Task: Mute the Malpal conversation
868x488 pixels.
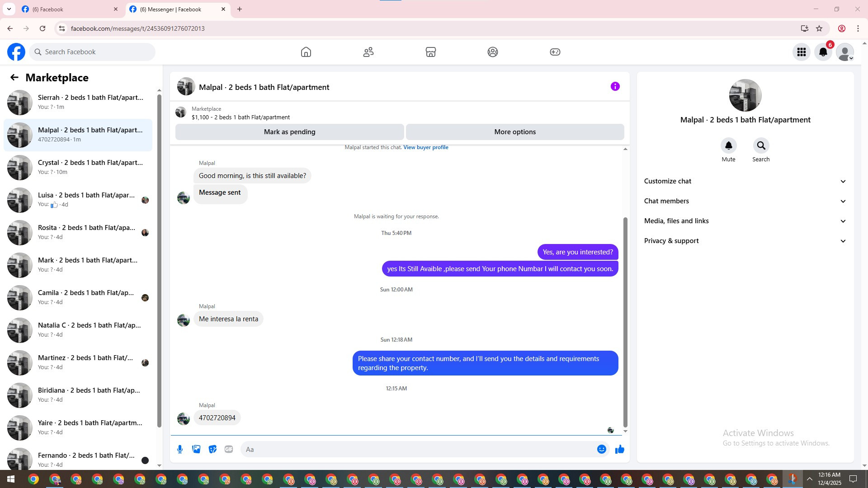Action: click(x=728, y=146)
